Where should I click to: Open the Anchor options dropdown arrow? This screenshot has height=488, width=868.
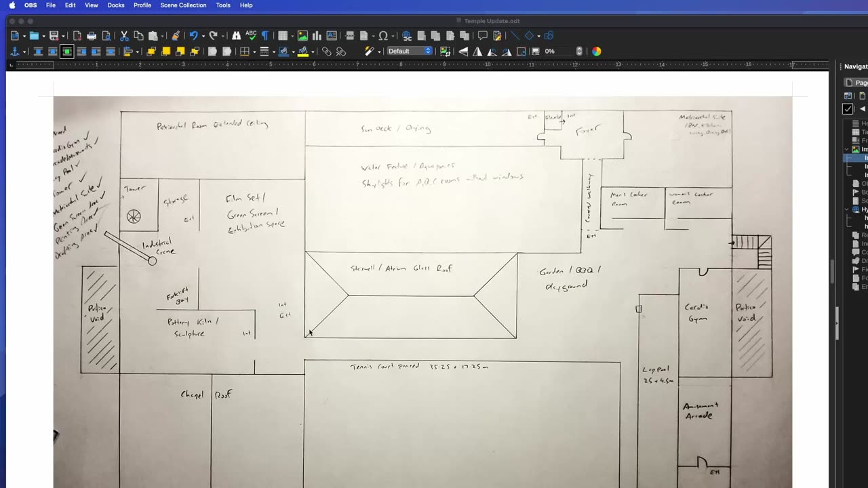pyautogui.click(x=24, y=52)
